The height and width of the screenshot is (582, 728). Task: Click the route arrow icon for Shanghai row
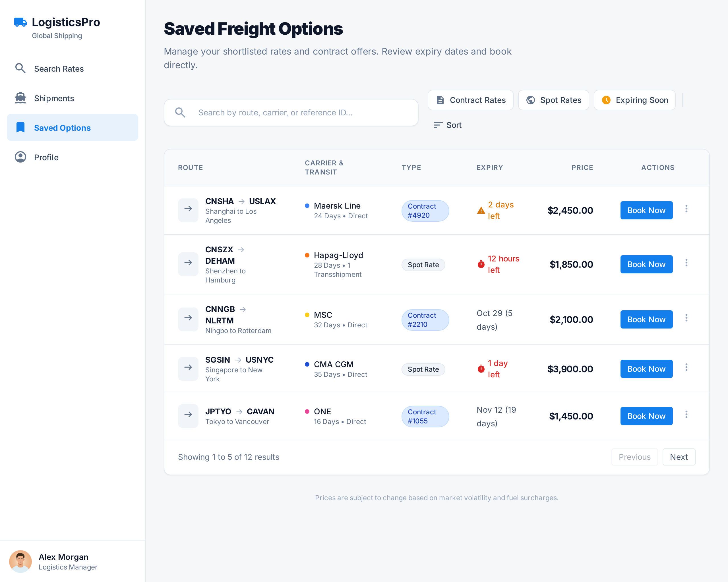click(188, 209)
